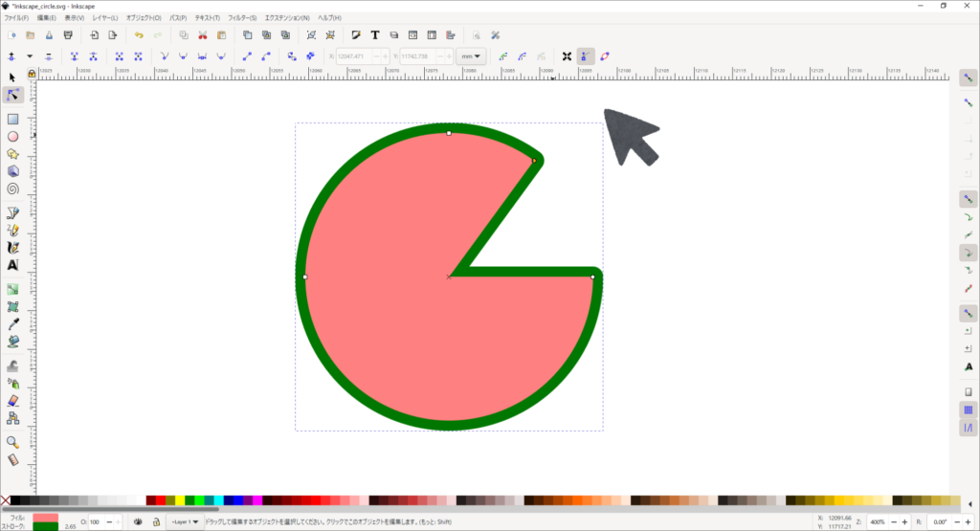
Task: Toggle current layer visibility eye icon
Action: (138, 521)
